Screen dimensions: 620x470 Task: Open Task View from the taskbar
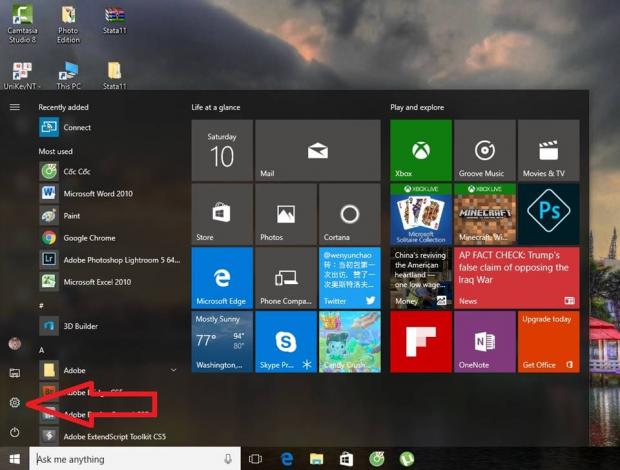255,459
